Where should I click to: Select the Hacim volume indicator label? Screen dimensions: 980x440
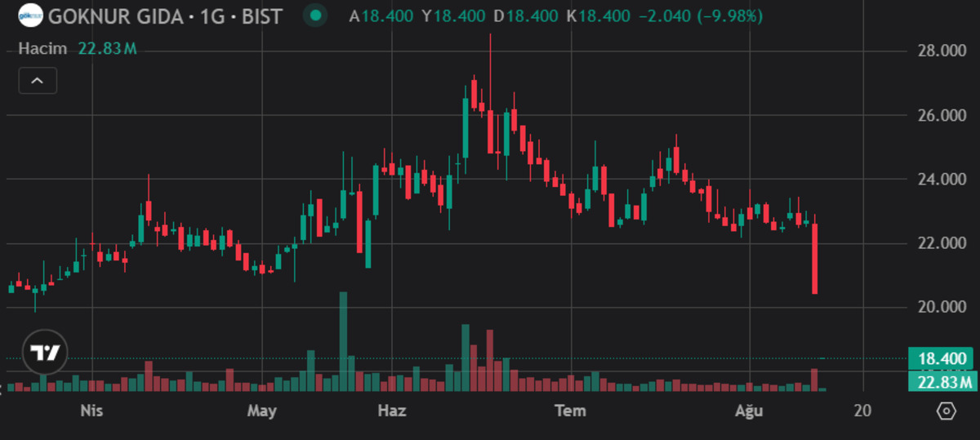coord(44,49)
